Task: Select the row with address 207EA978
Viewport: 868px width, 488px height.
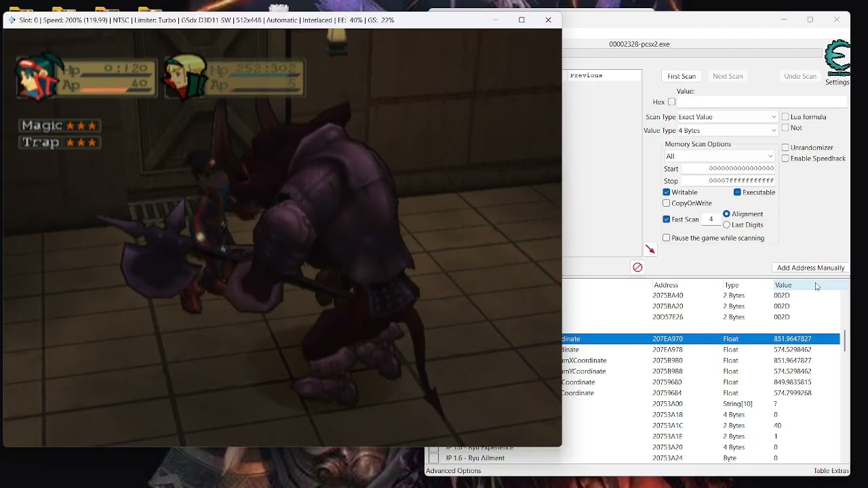Action: coord(701,350)
